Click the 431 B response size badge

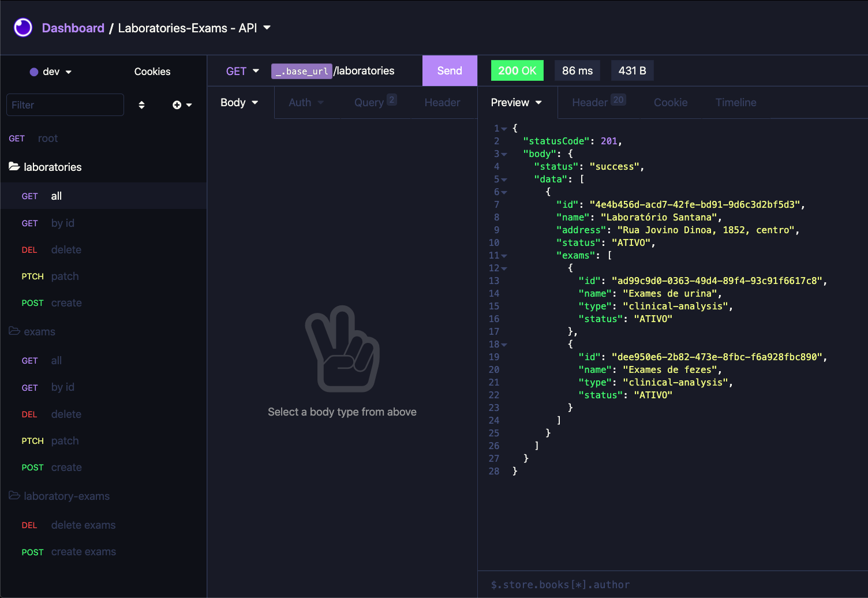(632, 70)
